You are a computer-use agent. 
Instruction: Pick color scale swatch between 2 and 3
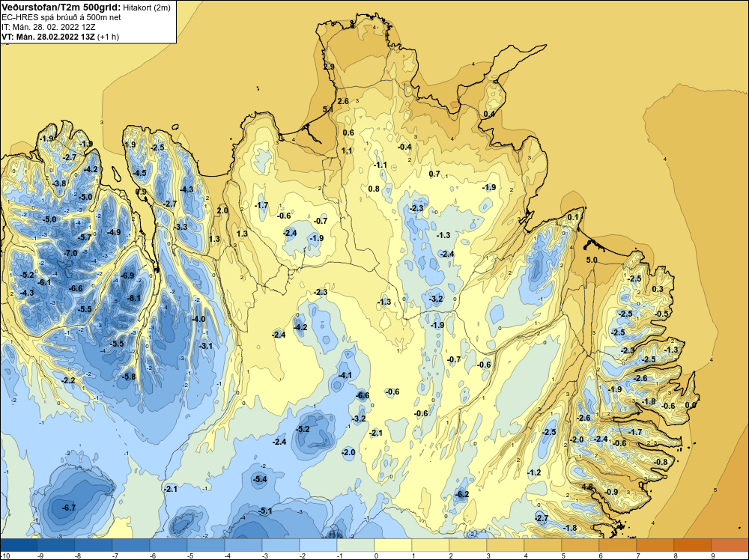tap(468, 545)
